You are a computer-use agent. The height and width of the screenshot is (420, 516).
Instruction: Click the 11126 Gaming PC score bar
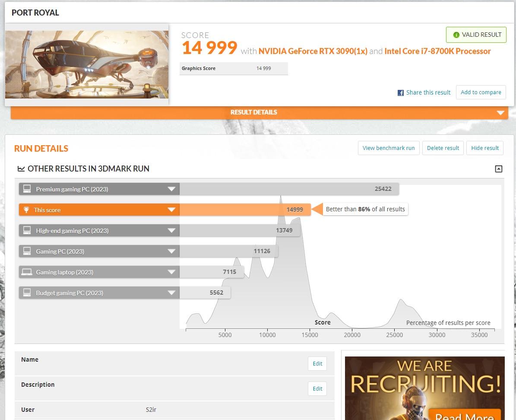point(229,251)
